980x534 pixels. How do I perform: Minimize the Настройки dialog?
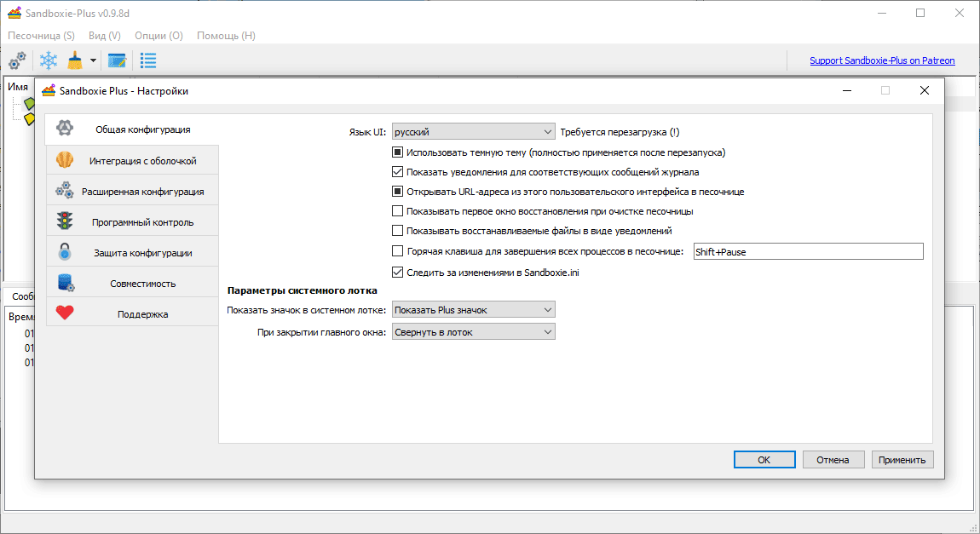pyautogui.click(x=847, y=90)
